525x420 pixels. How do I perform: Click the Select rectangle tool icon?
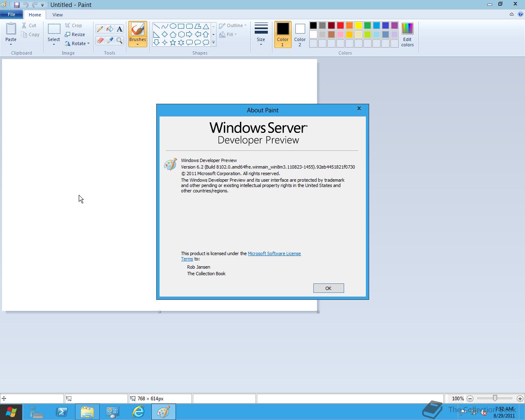[54, 29]
